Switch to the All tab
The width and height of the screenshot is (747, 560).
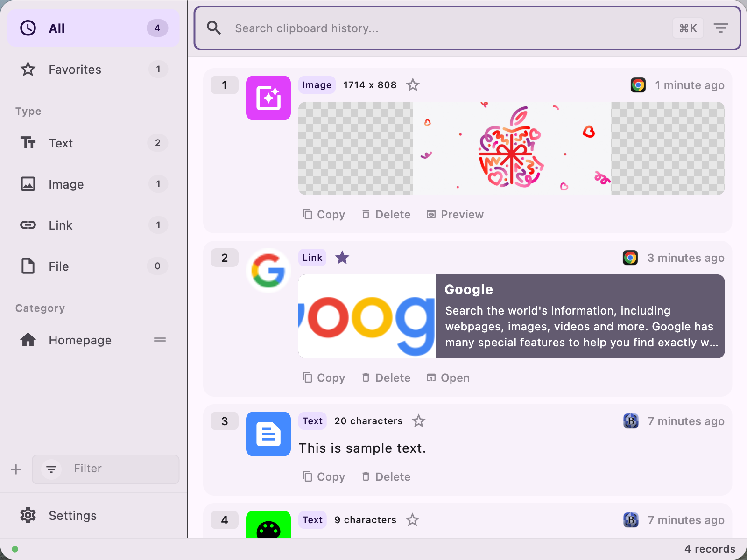click(x=56, y=28)
